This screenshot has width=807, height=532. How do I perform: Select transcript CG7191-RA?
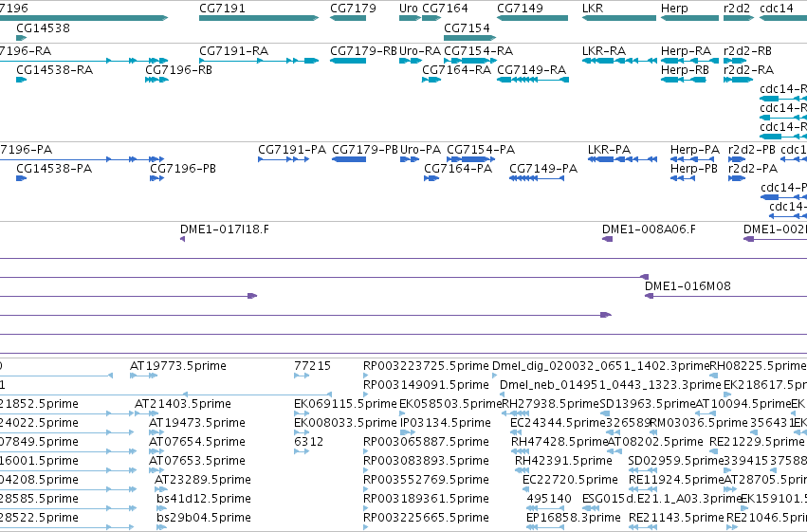(x=259, y=61)
